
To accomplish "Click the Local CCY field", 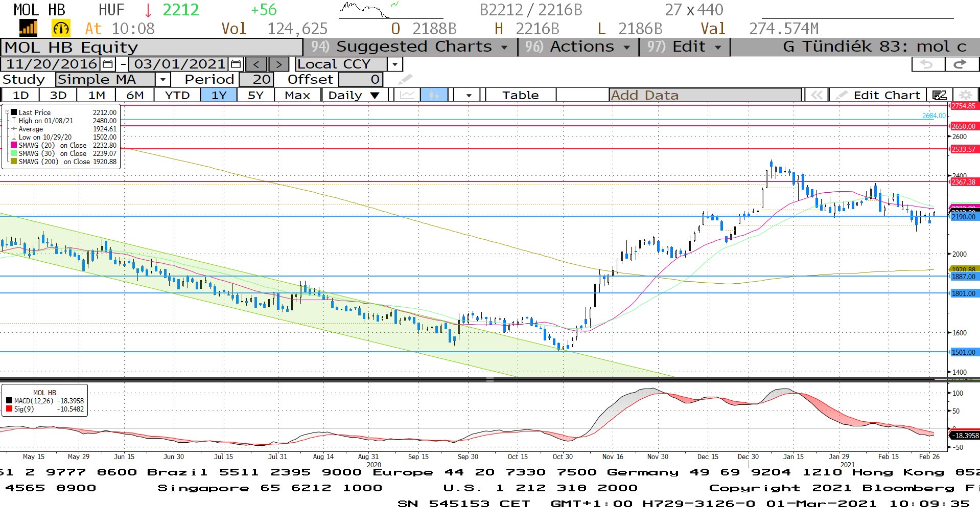I will click(341, 64).
